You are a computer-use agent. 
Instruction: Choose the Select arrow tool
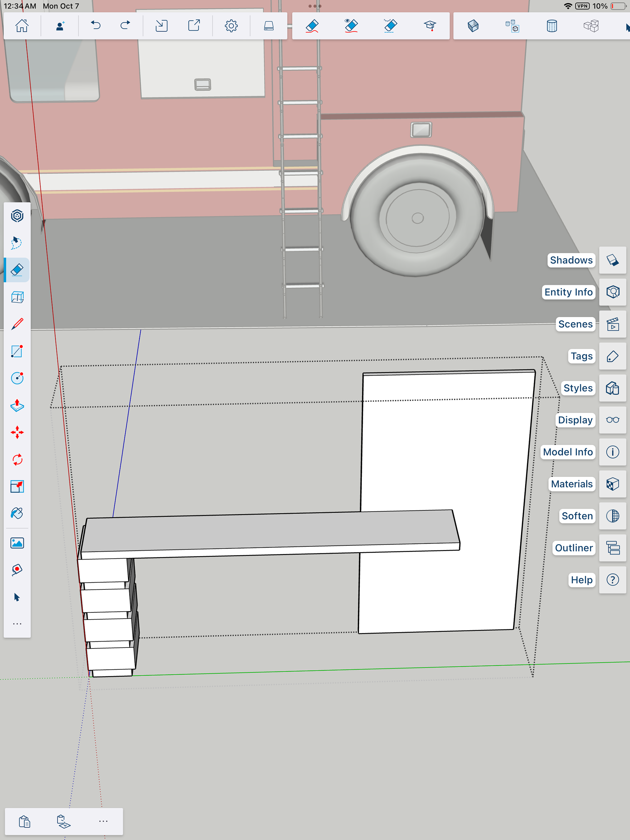(x=17, y=597)
